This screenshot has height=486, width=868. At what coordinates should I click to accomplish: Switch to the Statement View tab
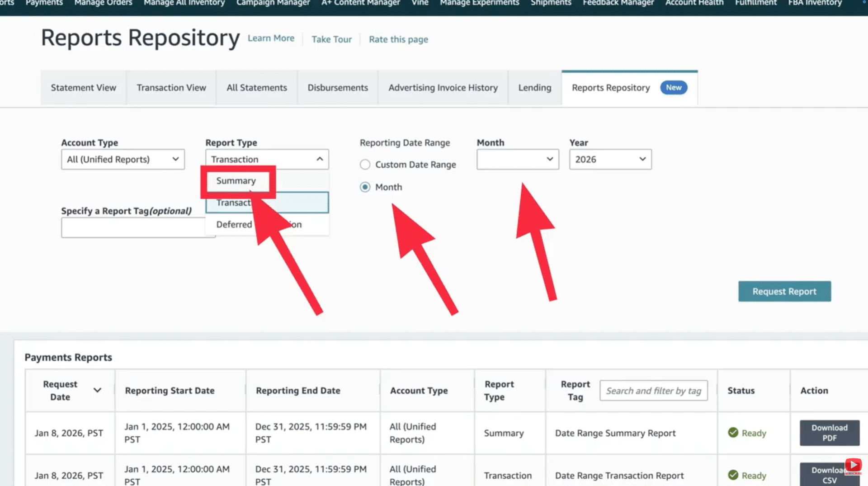(x=83, y=88)
